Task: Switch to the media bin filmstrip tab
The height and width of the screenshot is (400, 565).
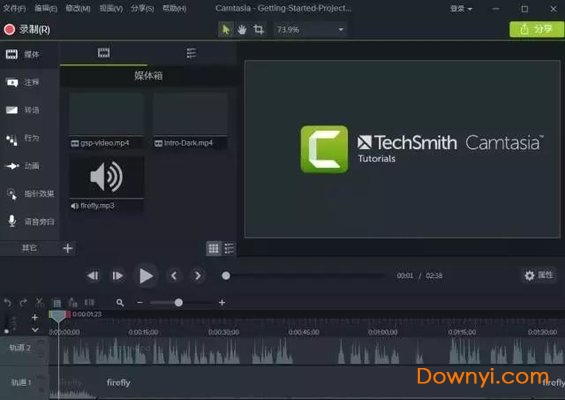Action: point(103,53)
